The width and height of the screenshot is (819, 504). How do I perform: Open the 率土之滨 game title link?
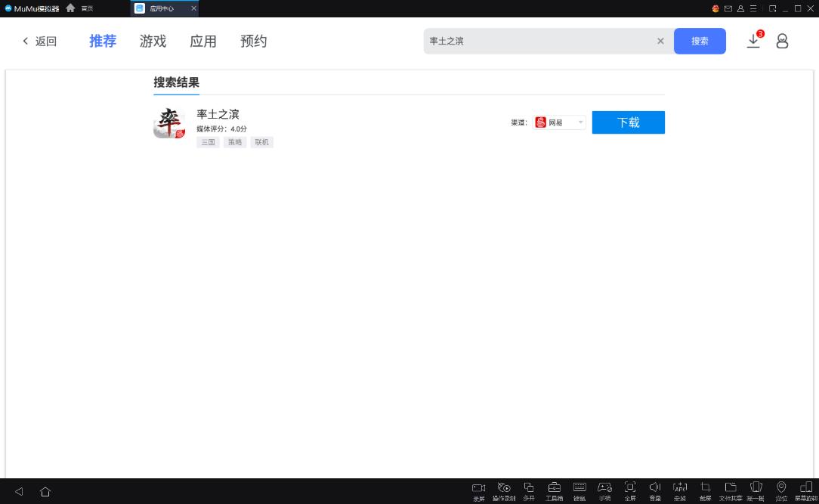click(x=219, y=114)
